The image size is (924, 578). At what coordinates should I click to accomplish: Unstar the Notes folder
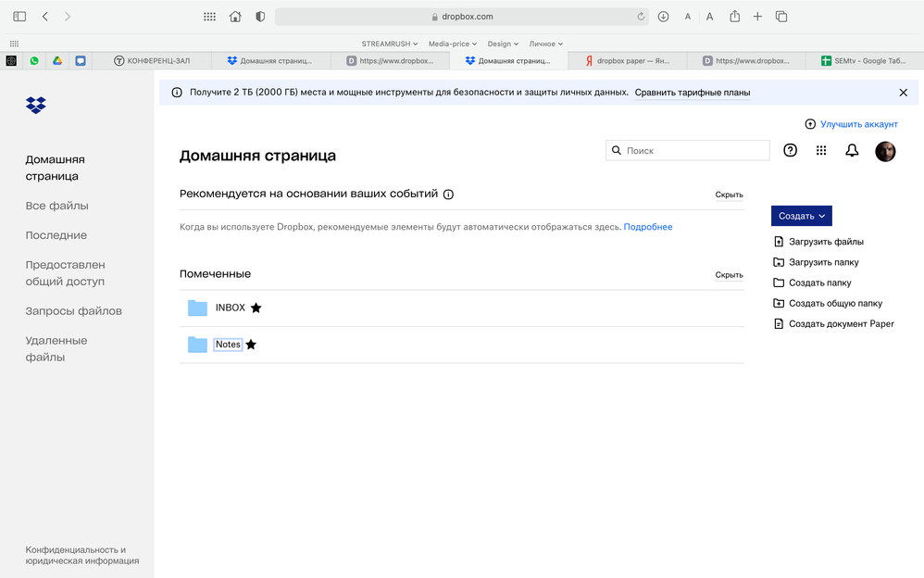coord(251,344)
